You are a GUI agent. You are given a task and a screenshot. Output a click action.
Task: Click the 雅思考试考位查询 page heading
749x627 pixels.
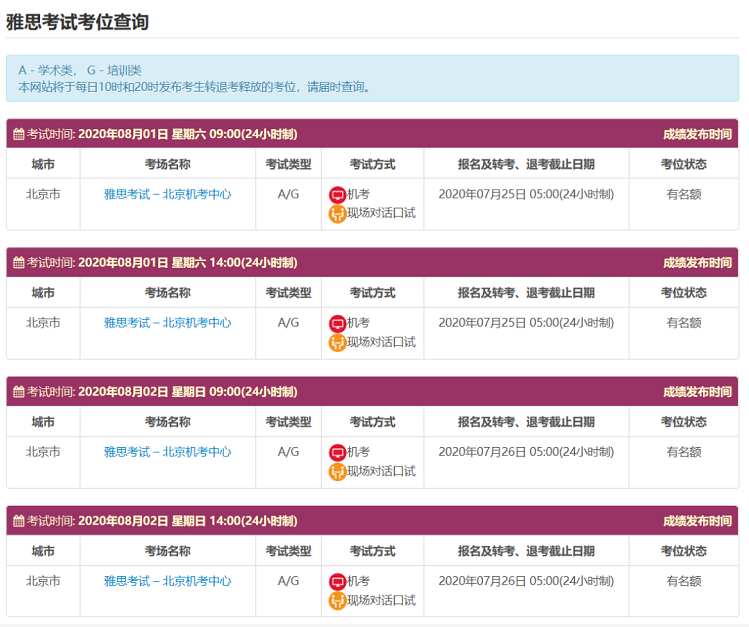78,21
